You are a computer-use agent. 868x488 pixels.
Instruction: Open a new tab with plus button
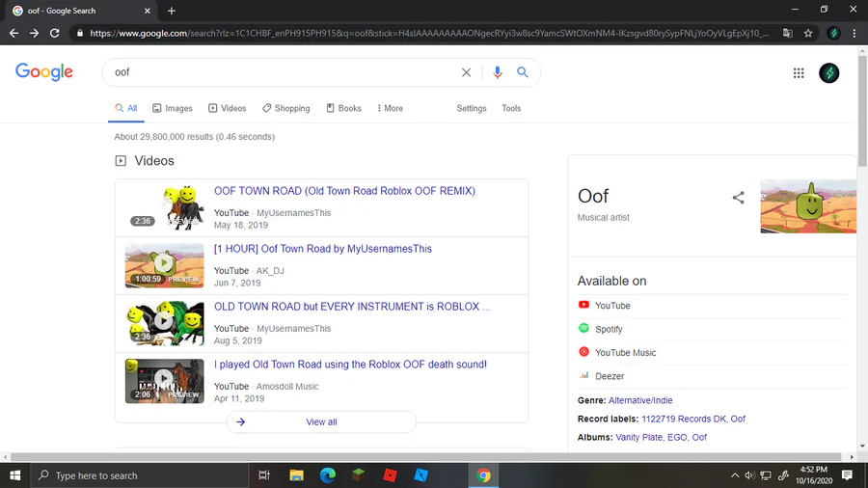[x=171, y=11]
